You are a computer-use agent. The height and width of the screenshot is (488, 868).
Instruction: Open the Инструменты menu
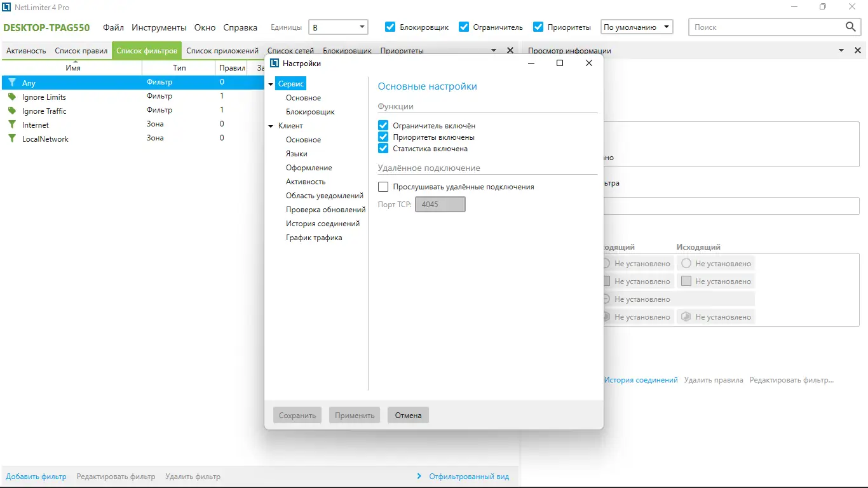(159, 27)
